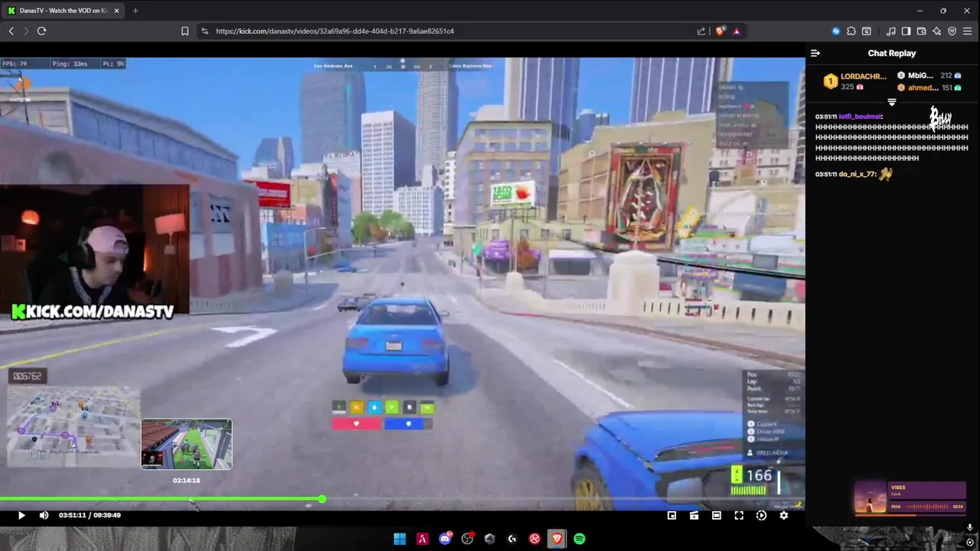
Task: Toggle theater mode in player
Action: [x=716, y=515]
